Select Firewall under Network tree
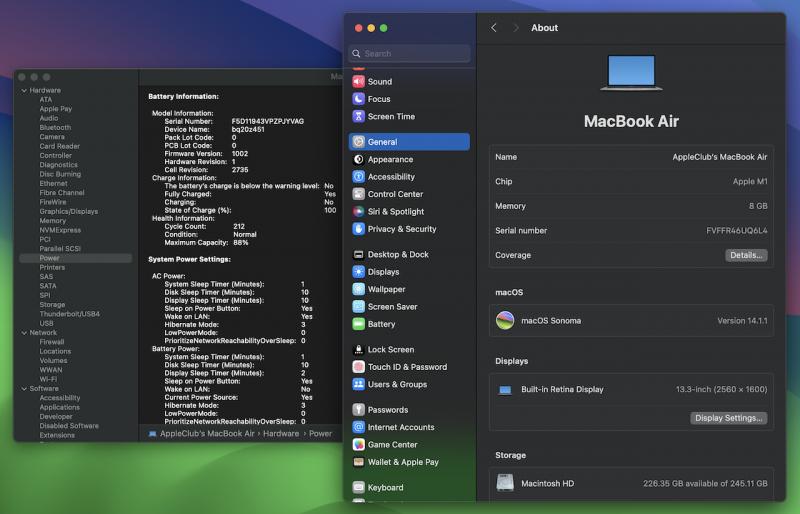This screenshot has height=514, width=800. click(52, 342)
